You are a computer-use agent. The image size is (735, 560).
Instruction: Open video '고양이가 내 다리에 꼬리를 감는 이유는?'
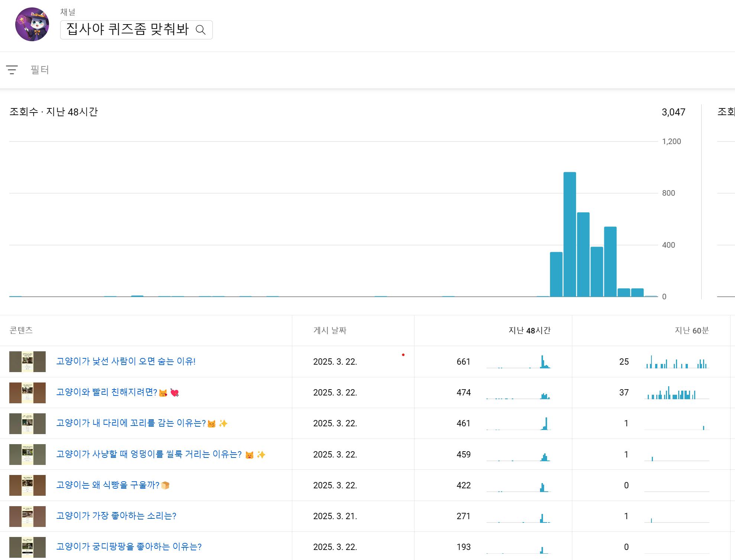[x=131, y=423]
